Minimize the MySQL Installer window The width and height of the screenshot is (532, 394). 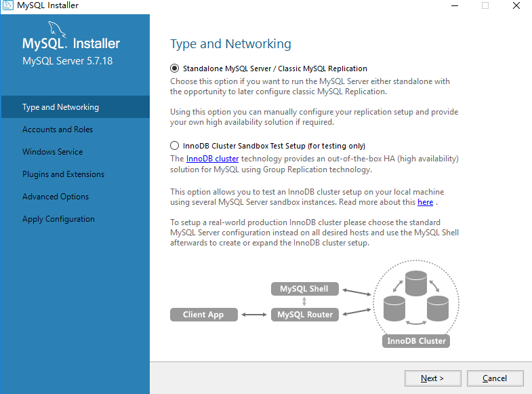point(455,5)
